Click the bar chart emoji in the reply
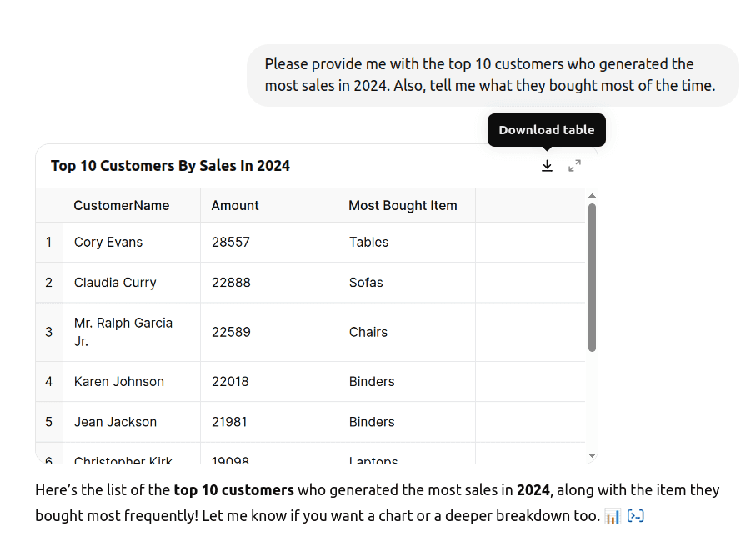 (613, 516)
